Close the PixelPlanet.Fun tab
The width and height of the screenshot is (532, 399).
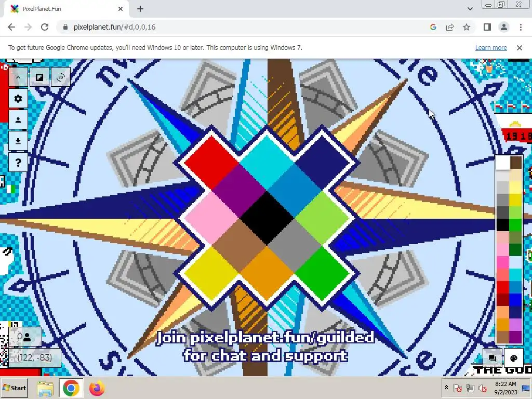click(x=121, y=9)
